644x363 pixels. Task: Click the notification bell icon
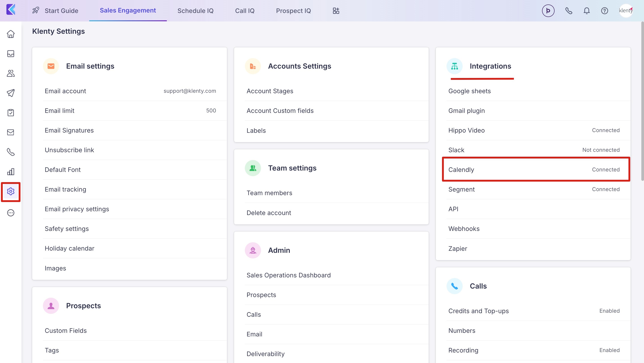click(587, 11)
